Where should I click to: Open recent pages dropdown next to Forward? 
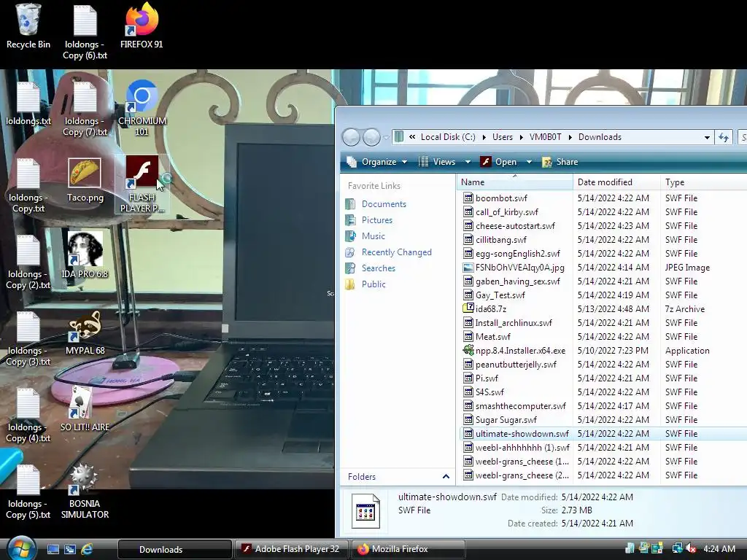tap(386, 138)
